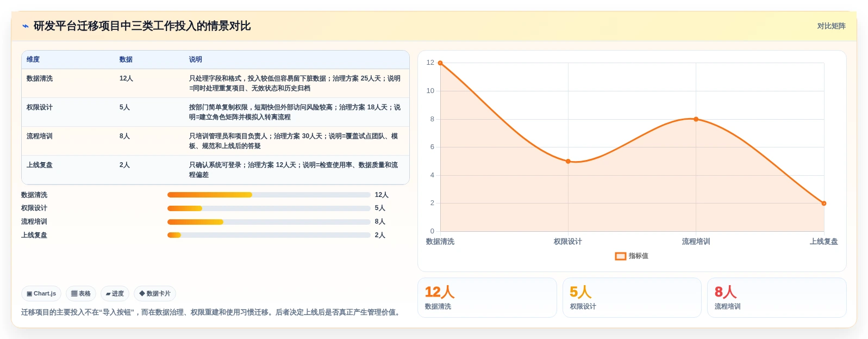Click the 上线复盘 label on chart x-axis
Screen dimensions: 868x339
[x=824, y=242]
